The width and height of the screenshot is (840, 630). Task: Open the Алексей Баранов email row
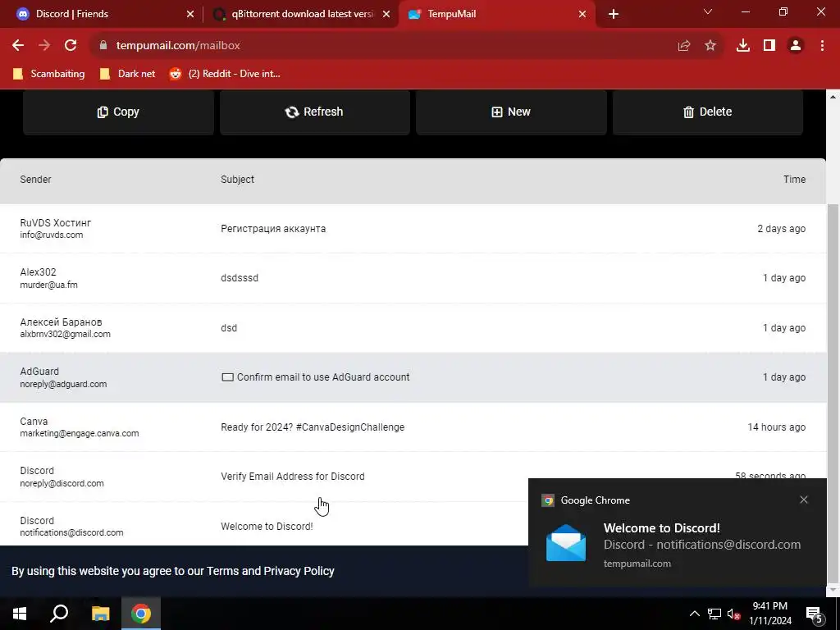point(413,328)
